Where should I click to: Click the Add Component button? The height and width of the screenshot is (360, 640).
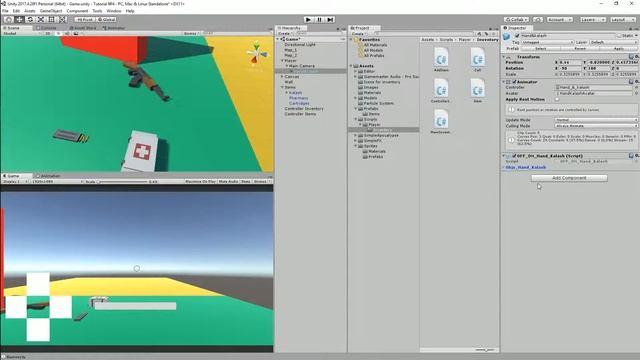pyautogui.click(x=569, y=178)
